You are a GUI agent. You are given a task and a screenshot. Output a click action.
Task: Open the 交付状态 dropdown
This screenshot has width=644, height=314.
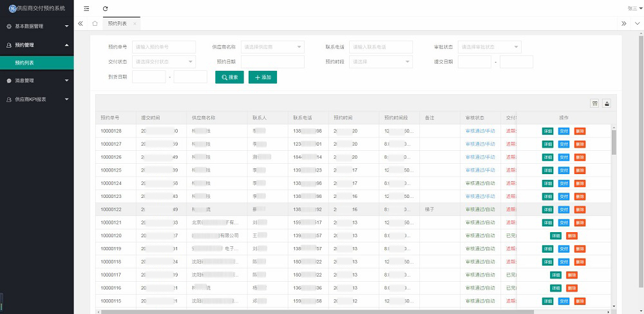pyautogui.click(x=164, y=62)
